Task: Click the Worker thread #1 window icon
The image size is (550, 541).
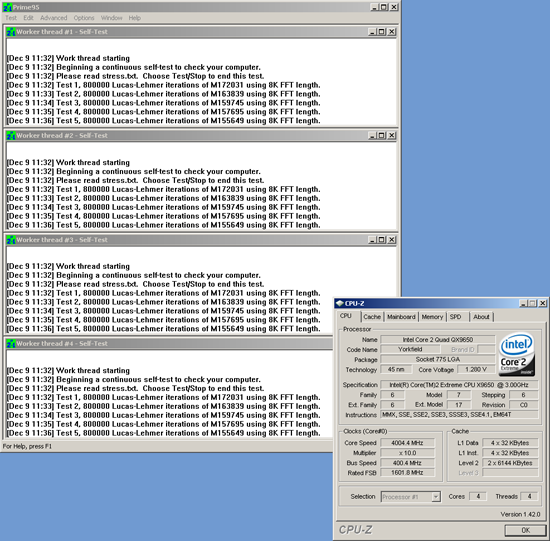Action: click(11, 32)
